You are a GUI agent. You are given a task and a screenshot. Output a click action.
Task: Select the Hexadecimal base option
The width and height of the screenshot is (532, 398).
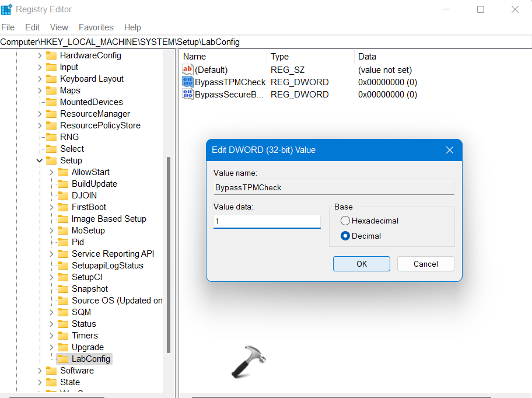(345, 221)
